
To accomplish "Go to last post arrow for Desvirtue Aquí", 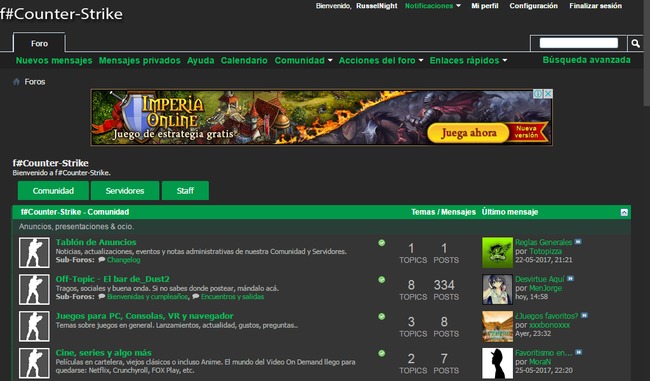I will [x=570, y=279].
